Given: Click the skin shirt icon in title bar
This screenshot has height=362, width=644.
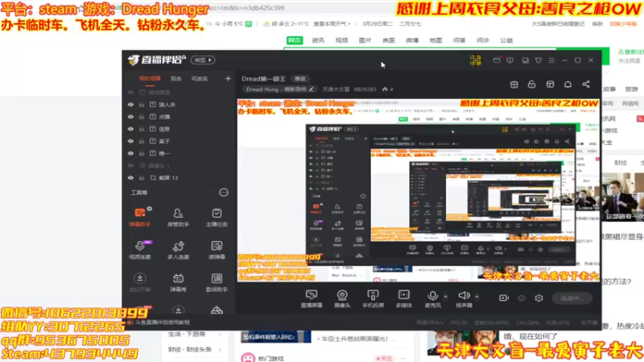Looking at the screenshot, I should click(x=539, y=60).
